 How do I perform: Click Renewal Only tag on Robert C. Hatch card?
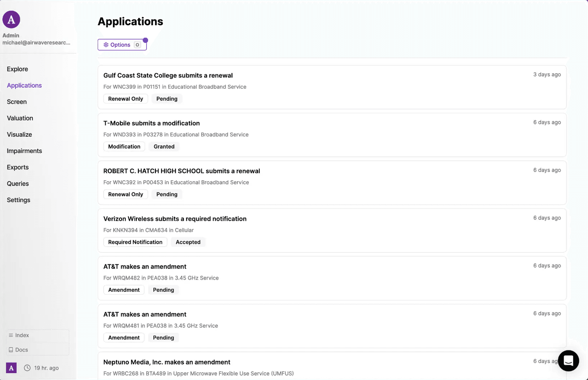pos(126,194)
